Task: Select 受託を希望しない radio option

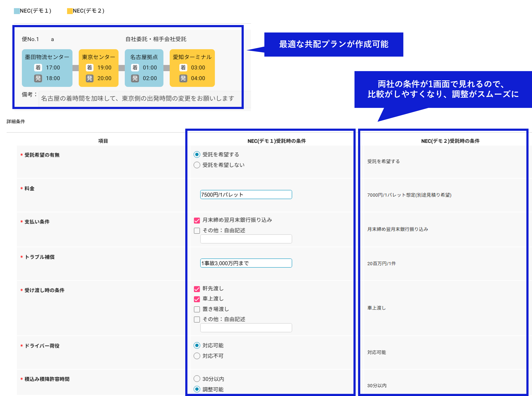Action: [x=197, y=165]
